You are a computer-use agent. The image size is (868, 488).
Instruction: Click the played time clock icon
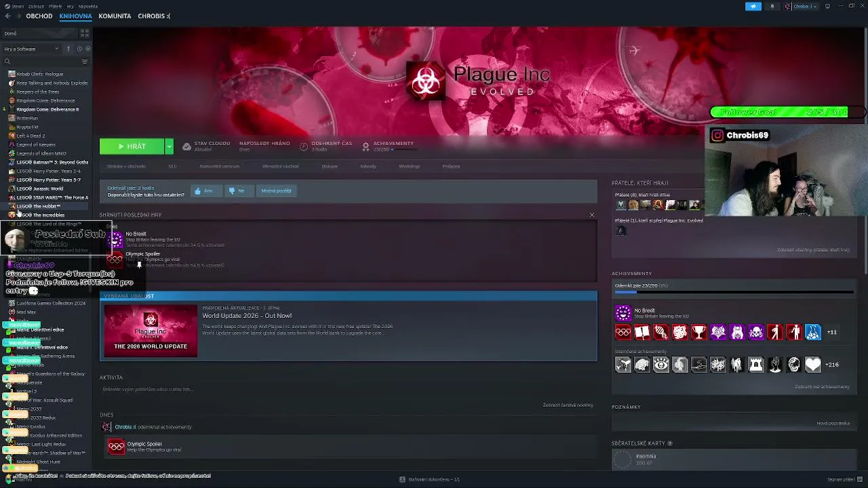[304, 146]
